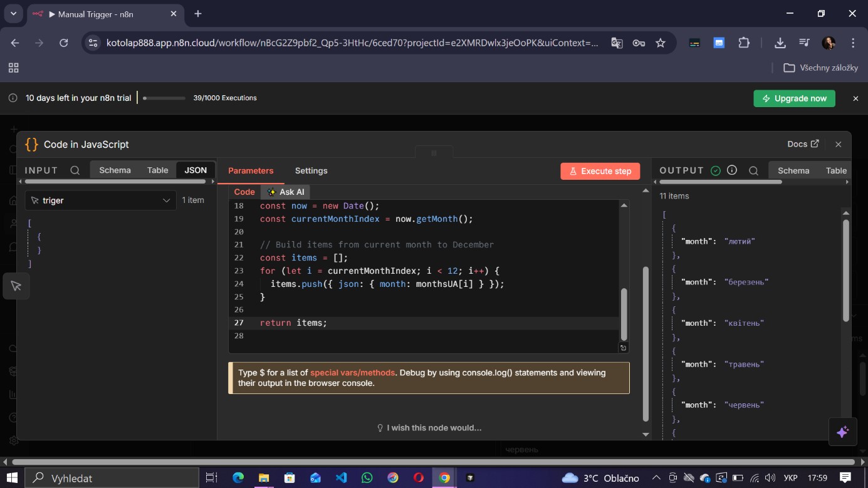Open a new browser tab
The image size is (868, 488).
198,14
